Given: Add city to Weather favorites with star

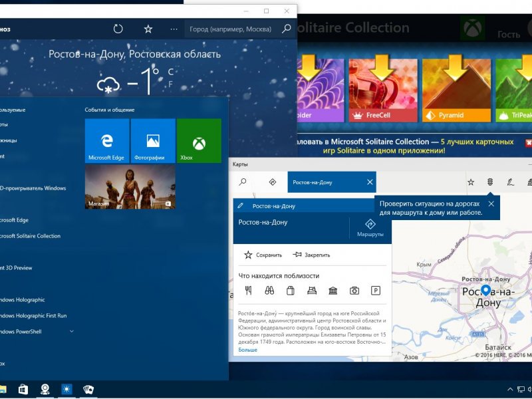Looking at the screenshot, I should coord(148,29).
